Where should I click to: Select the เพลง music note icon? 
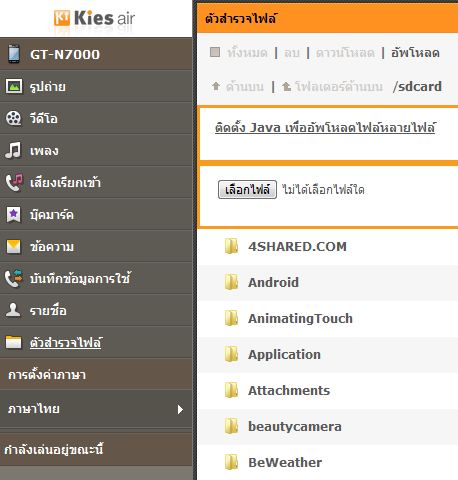coord(13,150)
